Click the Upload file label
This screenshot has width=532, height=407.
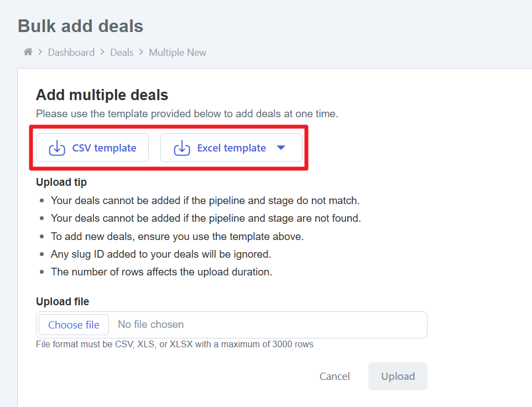coord(62,301)
